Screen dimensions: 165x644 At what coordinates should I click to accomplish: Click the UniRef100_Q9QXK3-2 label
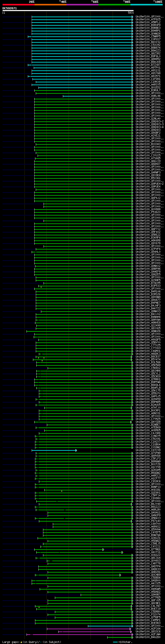tap(150, 121)
